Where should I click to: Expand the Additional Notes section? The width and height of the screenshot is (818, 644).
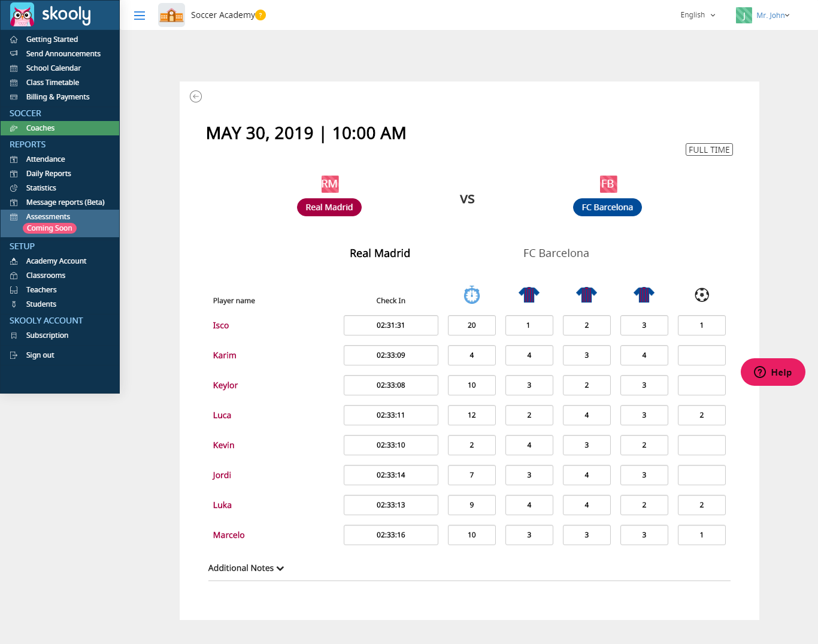tap(246, 568)
